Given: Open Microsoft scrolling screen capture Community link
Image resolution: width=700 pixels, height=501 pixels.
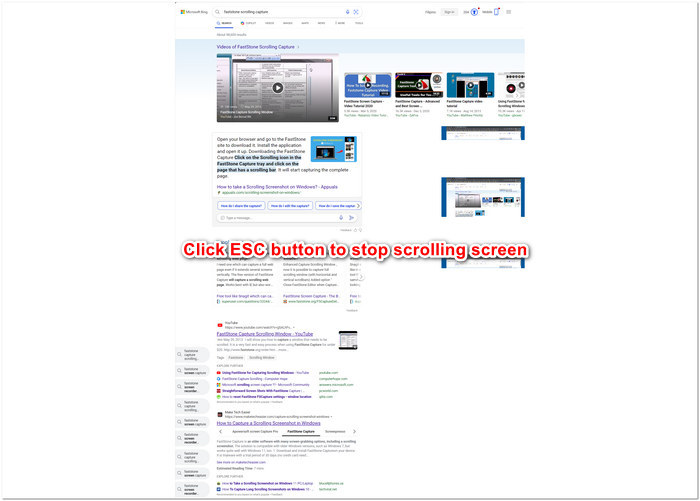Looking at the screenshot, I should [x=266, y=384].
